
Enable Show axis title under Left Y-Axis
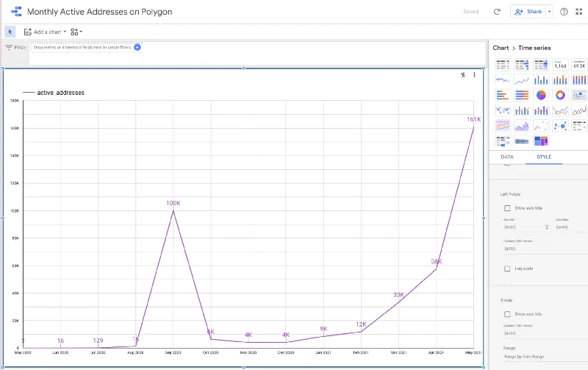pos(507,208)
